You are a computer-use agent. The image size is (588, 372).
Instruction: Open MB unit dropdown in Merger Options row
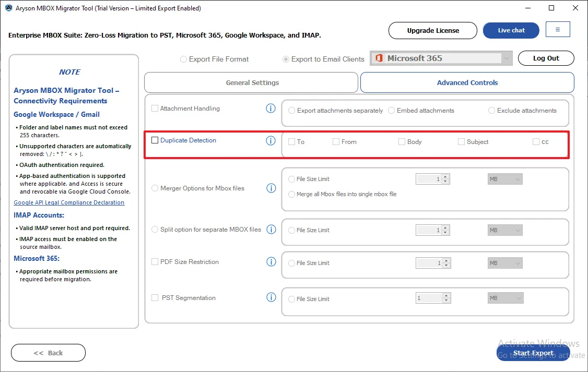point(505,179)
